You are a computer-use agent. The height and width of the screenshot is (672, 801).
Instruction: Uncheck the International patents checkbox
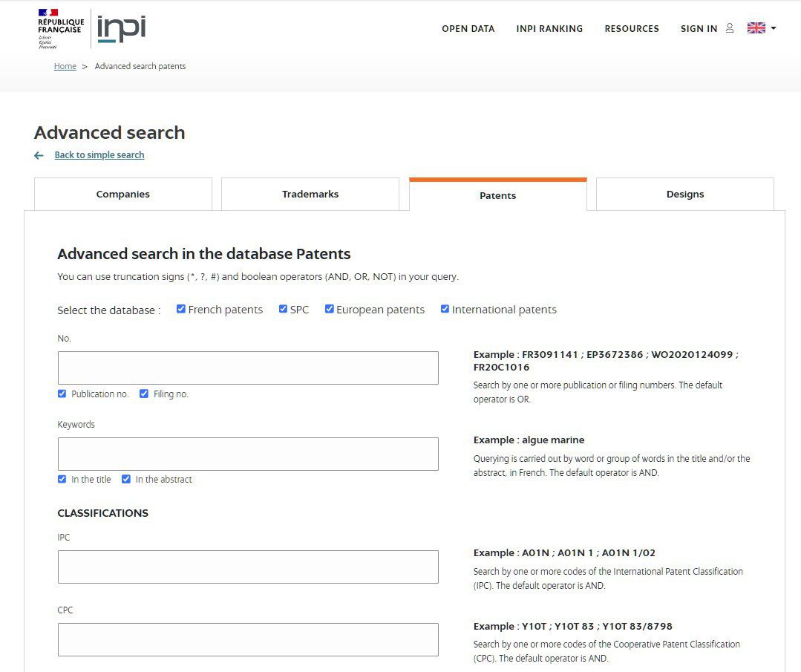coord(445,309)
